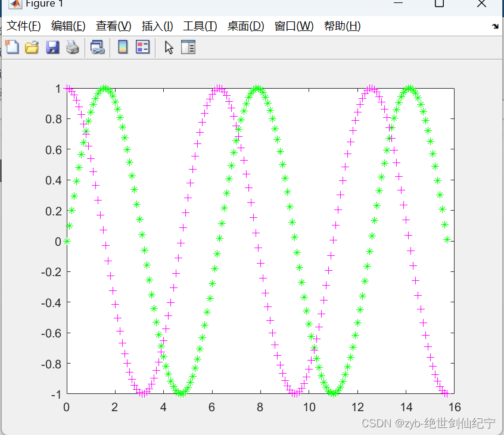Click x-axis tick label 16

(455, 407)
